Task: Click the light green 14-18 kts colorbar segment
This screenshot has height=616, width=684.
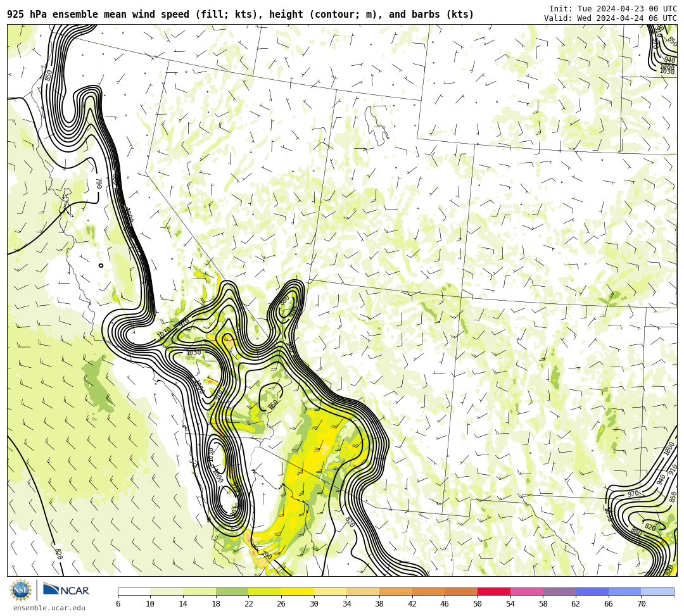Action: tap(199, 591)
